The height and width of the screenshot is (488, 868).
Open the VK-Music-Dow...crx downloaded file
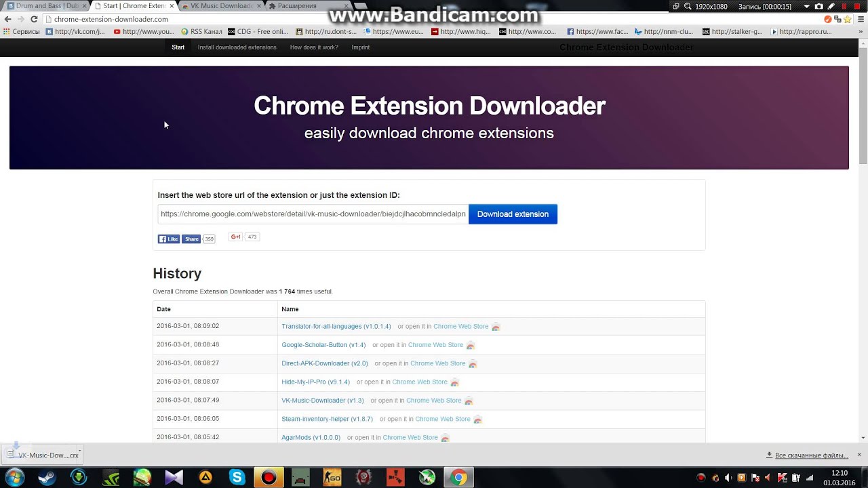point(42,455)
